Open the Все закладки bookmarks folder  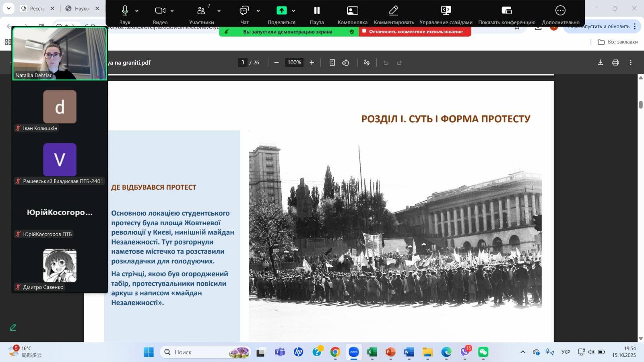pyautogui.click(x=618, y=42)
